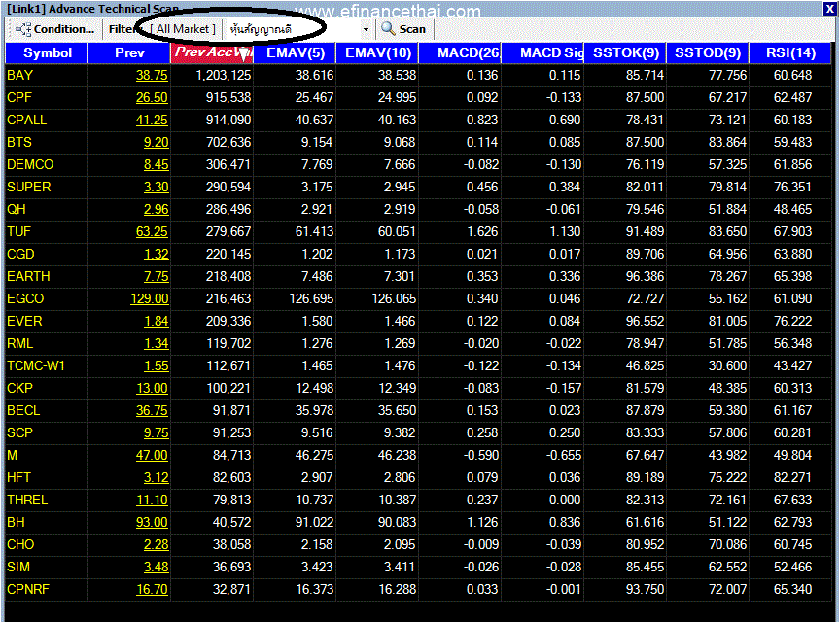Click TUF MACD value 1.626
Screen dimensions: 840x622
482,232
